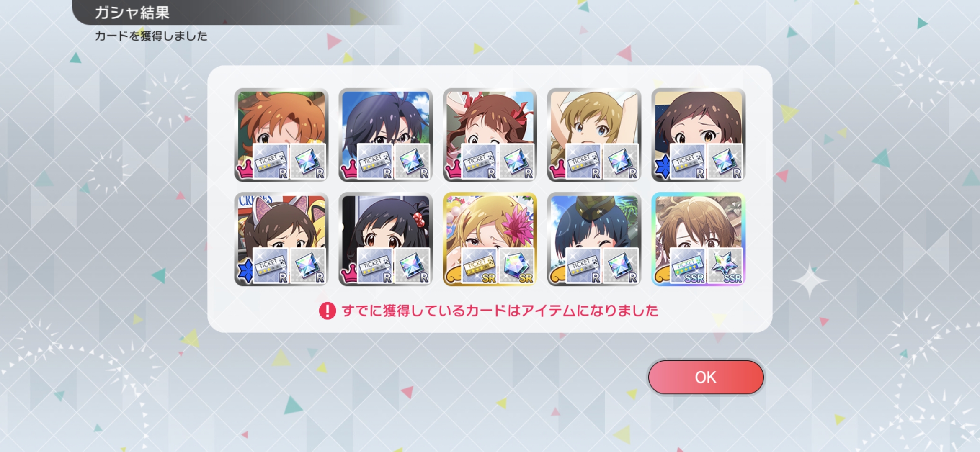Click the blue snowflake icon on the cat-ears card
Image resolution: width=980 pixels, height=452 pixels.
click(x=245, y=271)
